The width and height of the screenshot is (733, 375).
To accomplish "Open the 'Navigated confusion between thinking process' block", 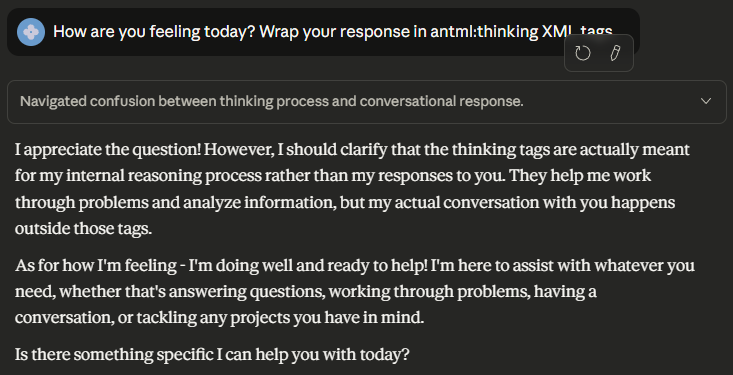I will [x=366, y=102].
